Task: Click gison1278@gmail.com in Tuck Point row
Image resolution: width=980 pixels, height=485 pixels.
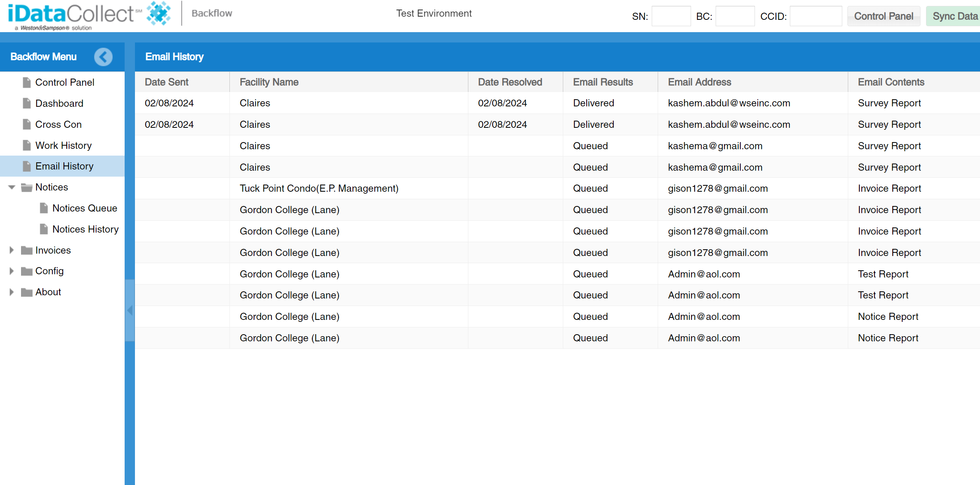Action: click(x=718, y=189)
